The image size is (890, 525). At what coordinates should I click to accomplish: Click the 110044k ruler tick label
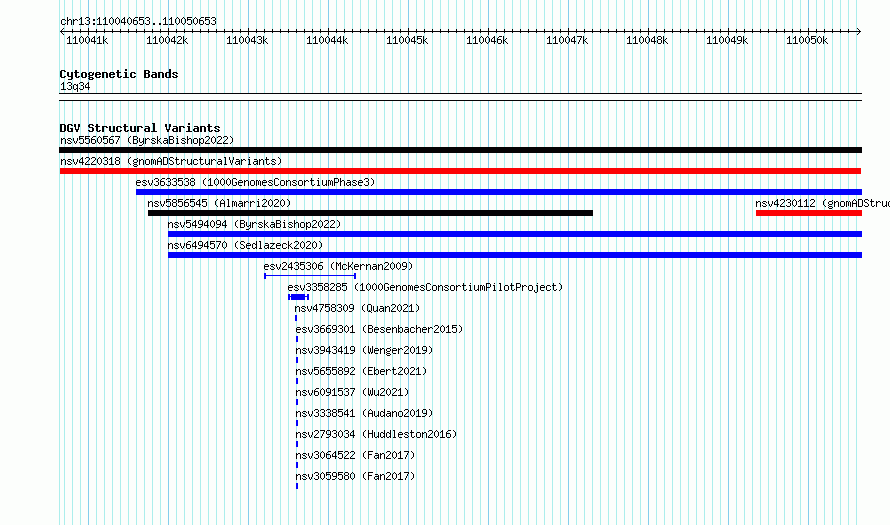tap(327, 40)
